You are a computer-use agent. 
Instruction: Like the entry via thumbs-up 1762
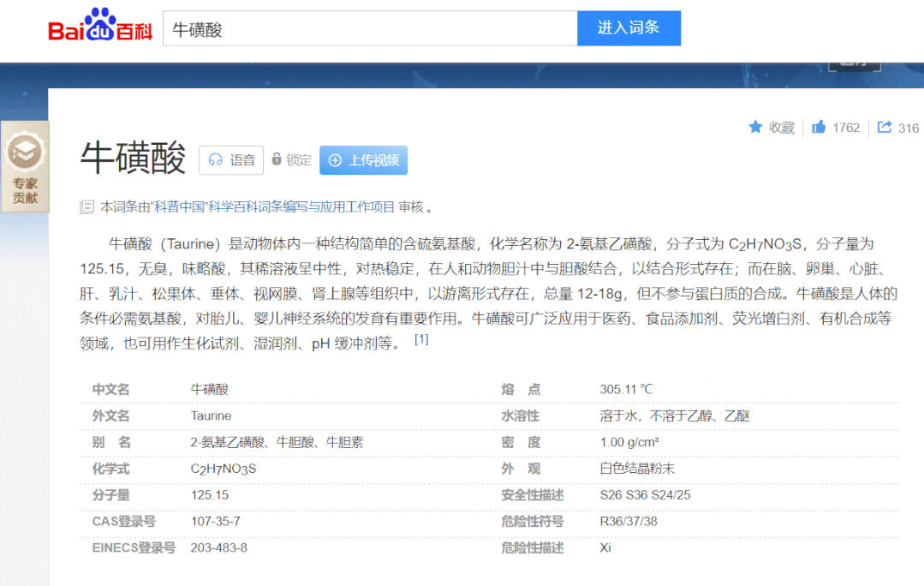836,128
